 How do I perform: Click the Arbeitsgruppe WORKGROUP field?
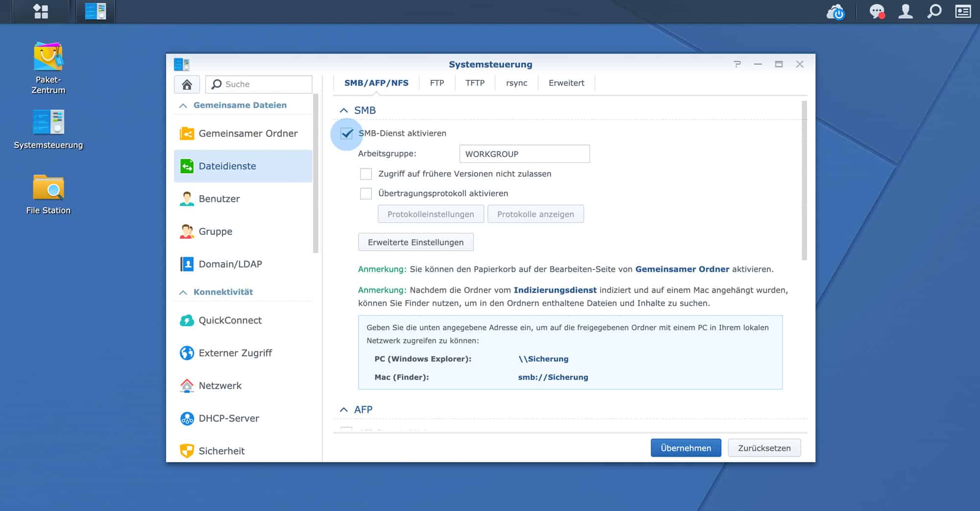pos(524,154)
